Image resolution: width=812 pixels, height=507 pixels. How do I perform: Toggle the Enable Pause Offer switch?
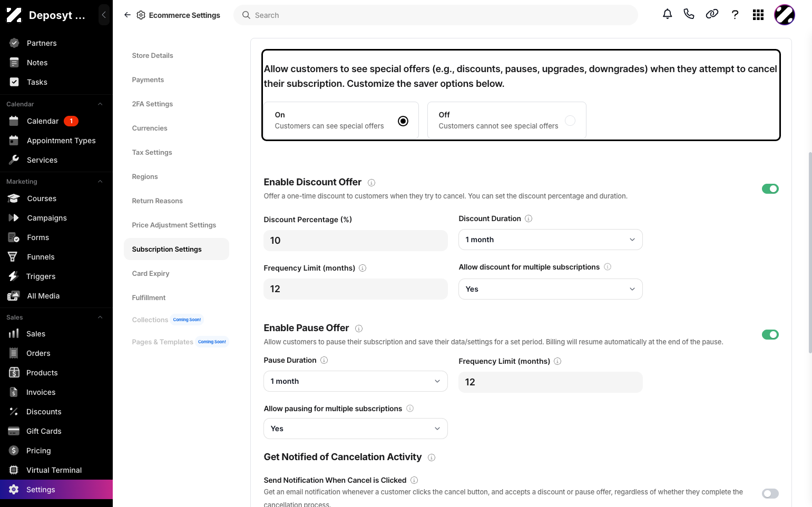click(770, 334)
